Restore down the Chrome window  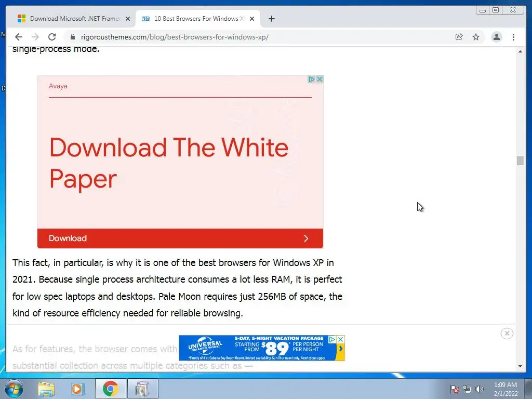pyautogui.click(x=496, y=10)
